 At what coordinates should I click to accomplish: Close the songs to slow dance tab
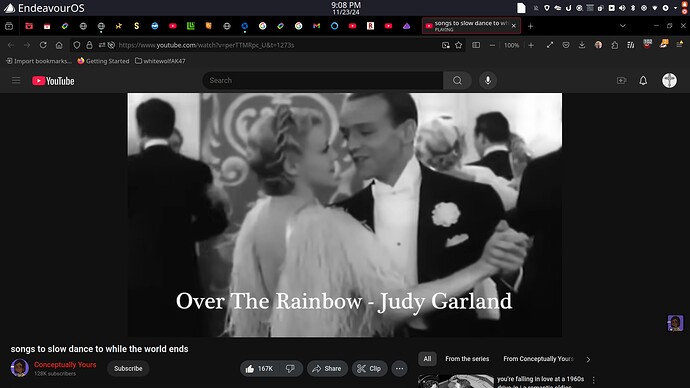(514, 26)
